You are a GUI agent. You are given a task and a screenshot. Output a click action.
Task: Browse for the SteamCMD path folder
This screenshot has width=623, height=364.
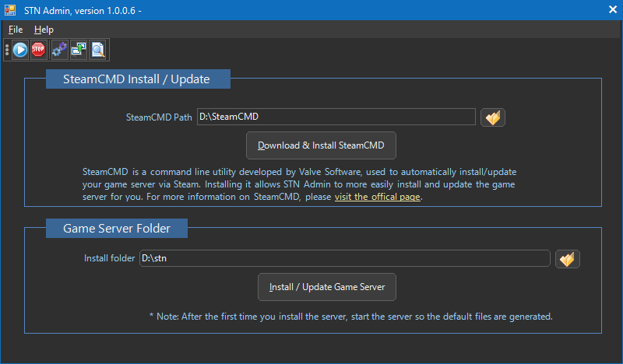[493, 117]
